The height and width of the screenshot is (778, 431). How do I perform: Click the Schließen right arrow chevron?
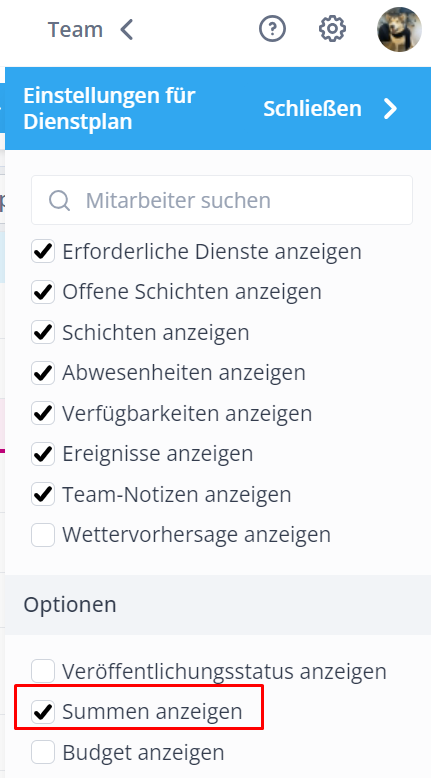point(391,109)
